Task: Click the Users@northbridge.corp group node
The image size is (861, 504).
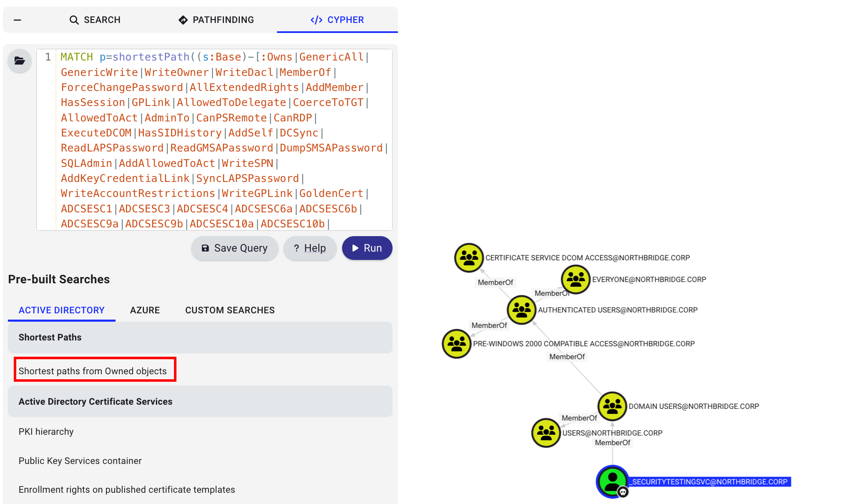Action: click(x=546, y=433)
